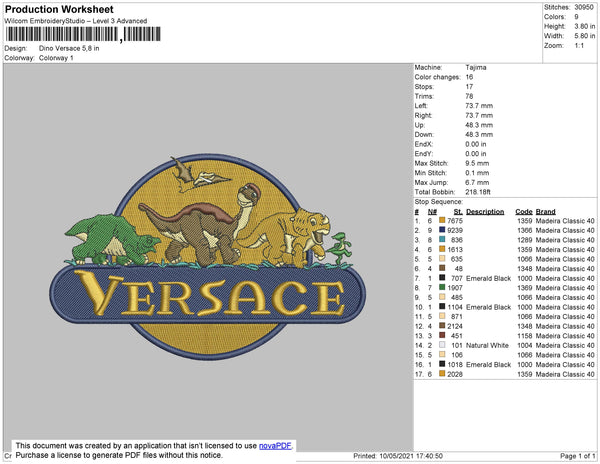Click the Stitches value 30950
Screen dimensions: 600x464
pyautogui.click(x=584, y=7)
